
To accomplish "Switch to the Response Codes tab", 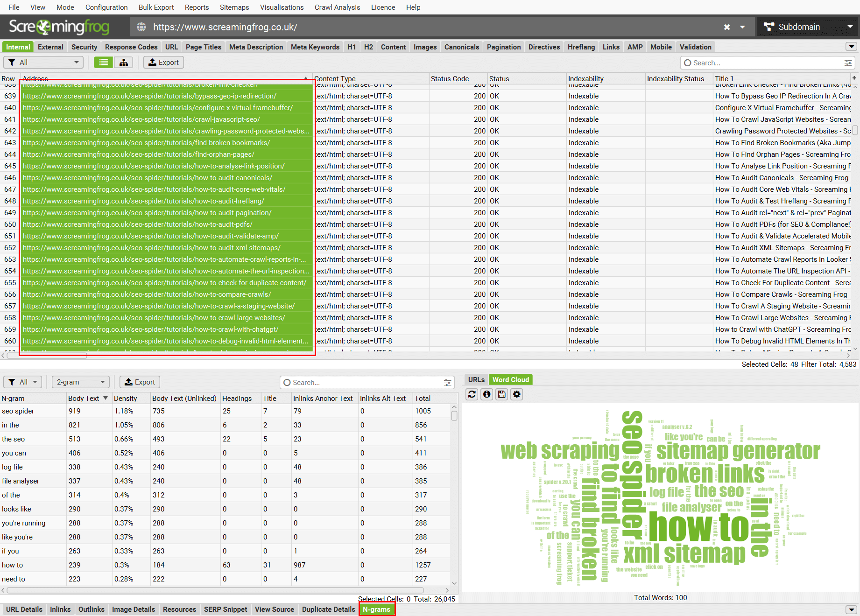I will (131, 47).
